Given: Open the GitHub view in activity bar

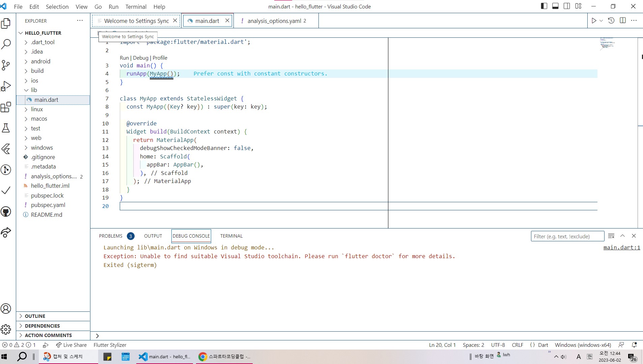Looking at the screenshot, I should pos(6,212).
